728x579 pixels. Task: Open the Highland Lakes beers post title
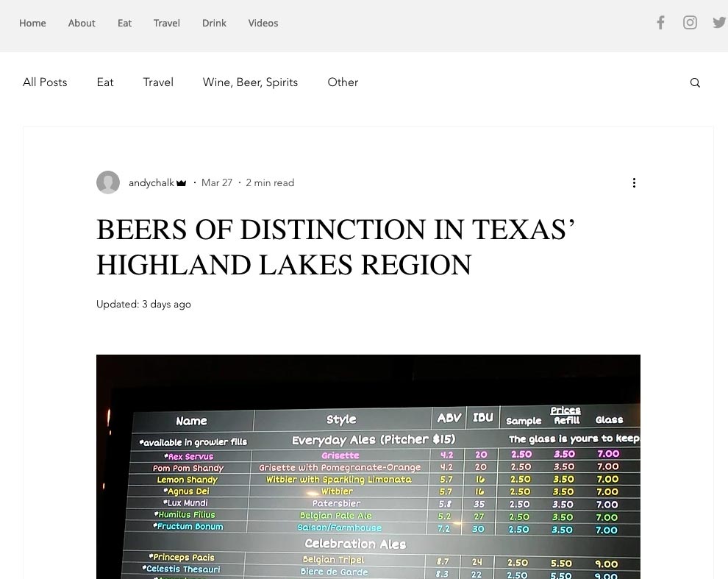[x=335, y=246]
